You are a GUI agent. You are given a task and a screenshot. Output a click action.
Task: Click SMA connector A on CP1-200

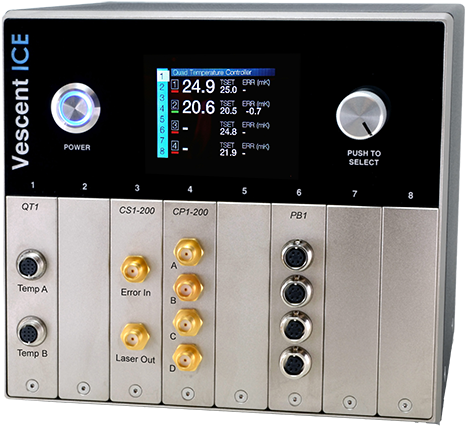(x=189, y=252)
